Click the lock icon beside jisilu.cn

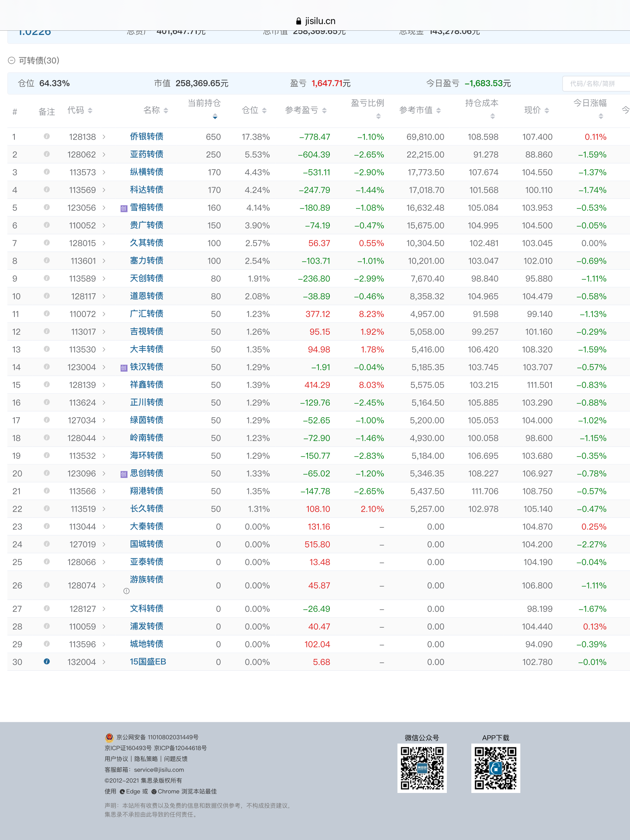click(x=299, y=21)
